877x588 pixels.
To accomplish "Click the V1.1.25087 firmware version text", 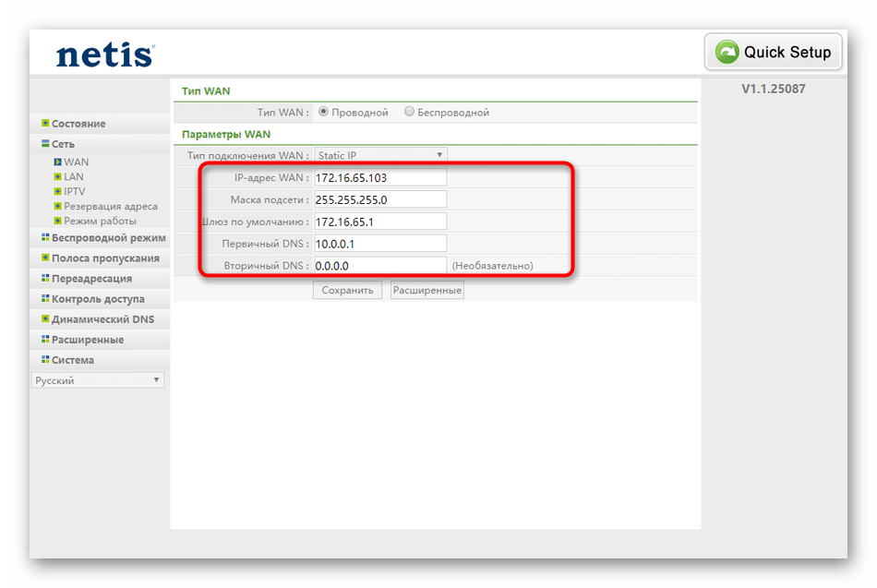I will tap(774, 89).
